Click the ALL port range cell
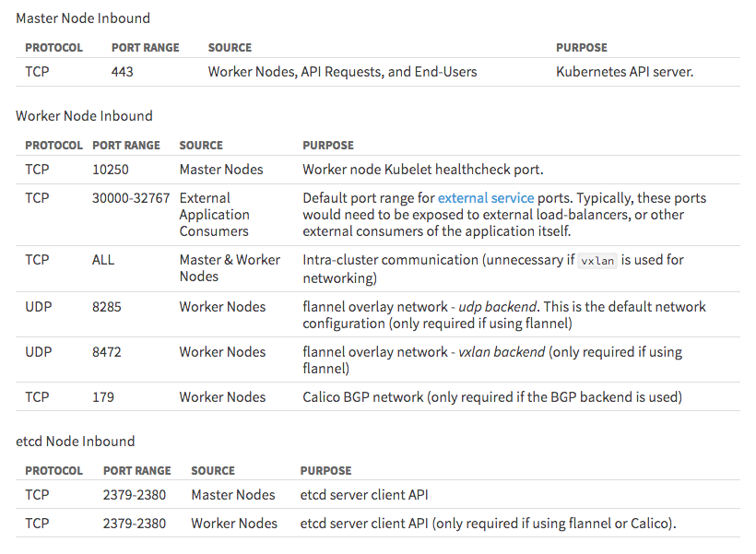 (103, 260)
